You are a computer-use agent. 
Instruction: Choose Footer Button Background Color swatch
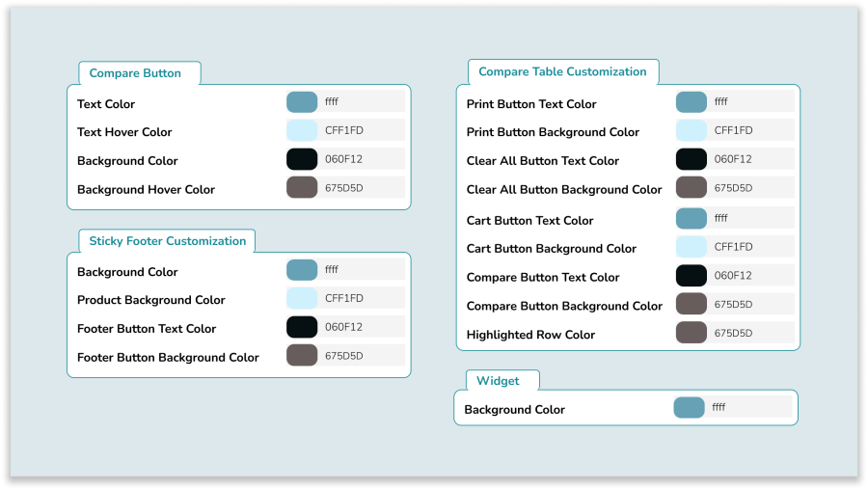[302, 355]
